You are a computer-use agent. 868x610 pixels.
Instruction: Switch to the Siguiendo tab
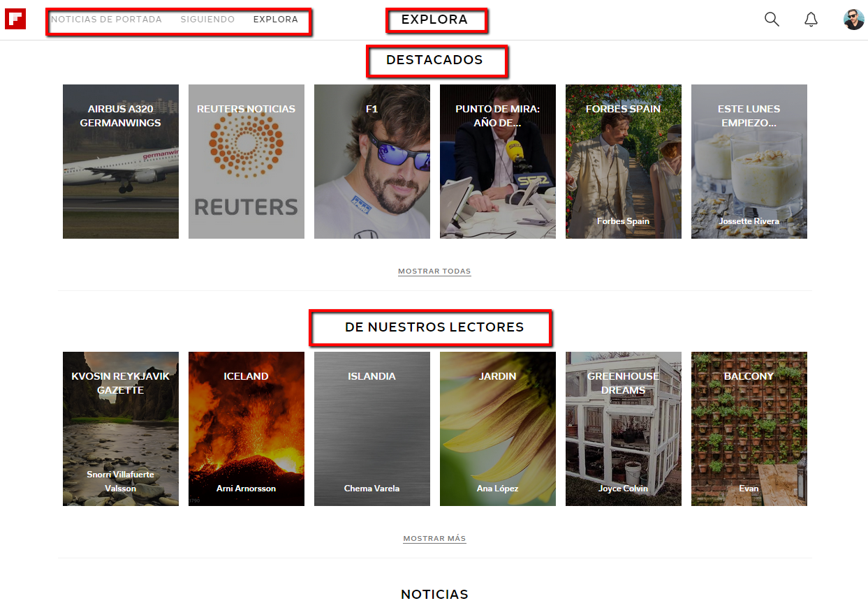point(207,20)
